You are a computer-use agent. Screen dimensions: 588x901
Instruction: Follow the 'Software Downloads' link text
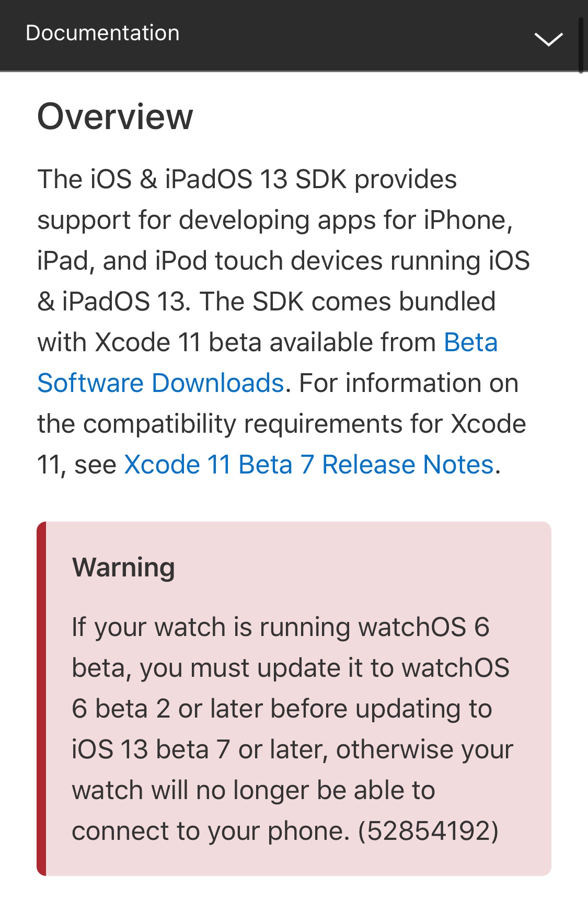tap(160, 383)
